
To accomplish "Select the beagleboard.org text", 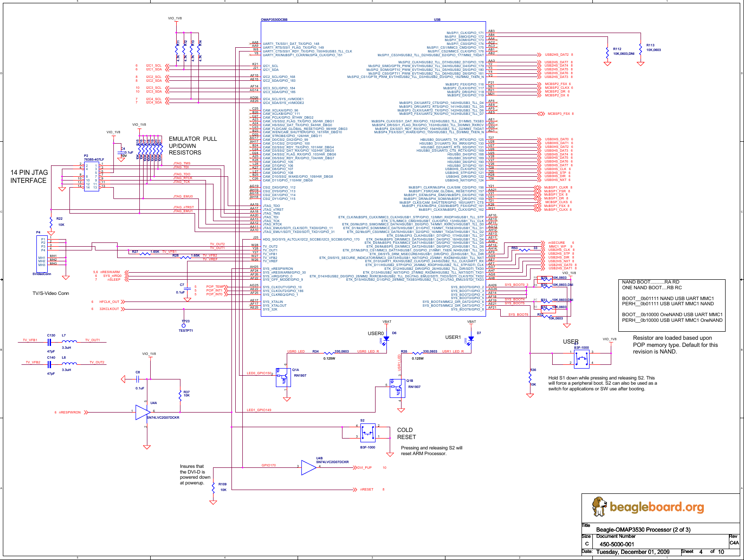I will (657, 507).
